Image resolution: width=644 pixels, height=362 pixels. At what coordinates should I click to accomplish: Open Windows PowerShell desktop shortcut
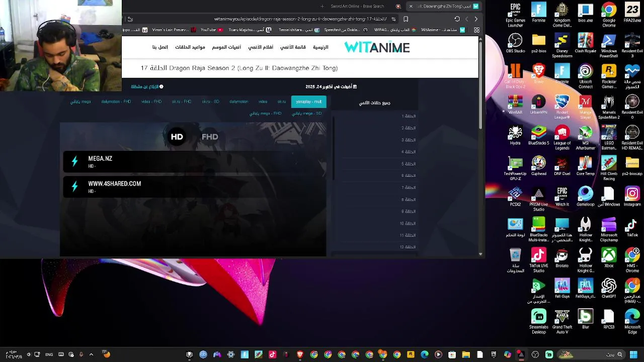[609, 46]
